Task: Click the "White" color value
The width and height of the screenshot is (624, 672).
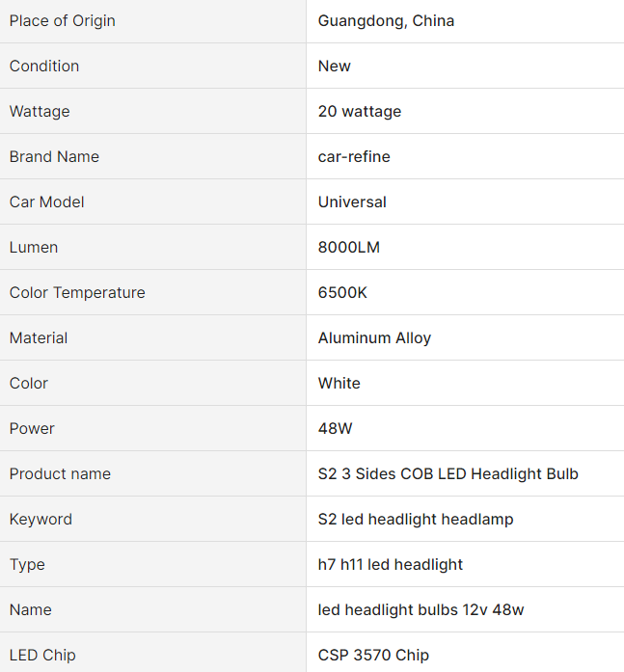Action: [339, 383]
